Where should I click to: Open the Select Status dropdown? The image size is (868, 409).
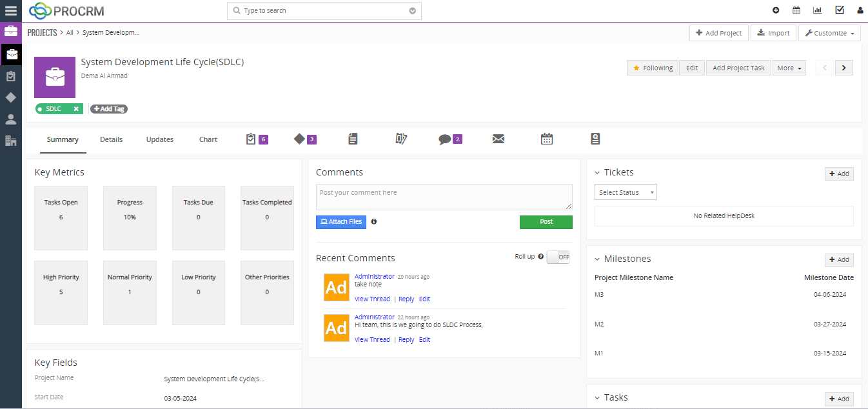(x=625, y=192)
